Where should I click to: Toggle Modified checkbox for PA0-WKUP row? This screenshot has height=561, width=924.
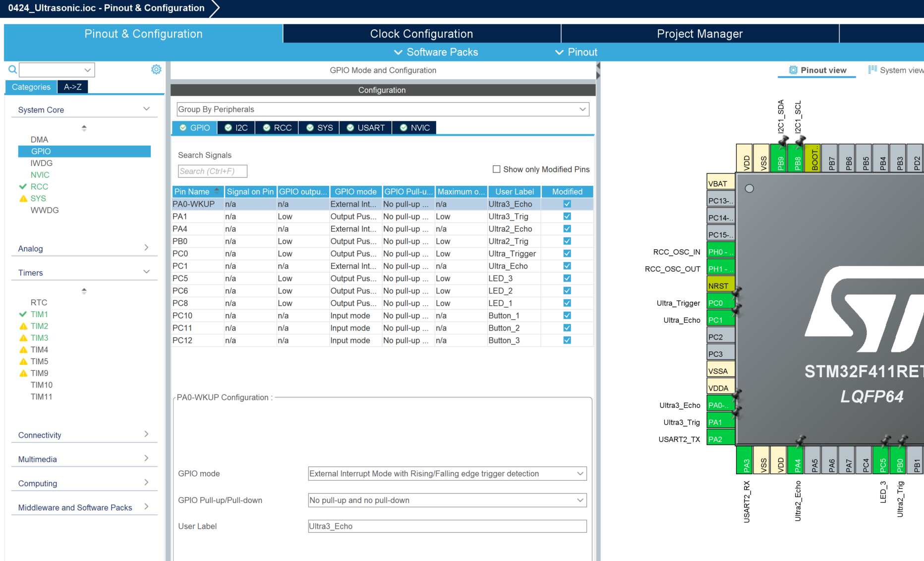(x=567, y=204)
